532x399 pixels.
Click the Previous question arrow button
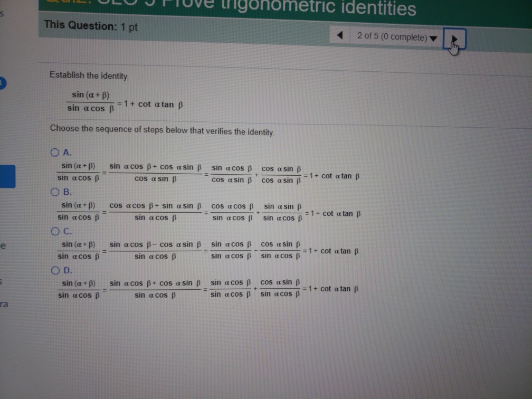(x=339, y=34)
